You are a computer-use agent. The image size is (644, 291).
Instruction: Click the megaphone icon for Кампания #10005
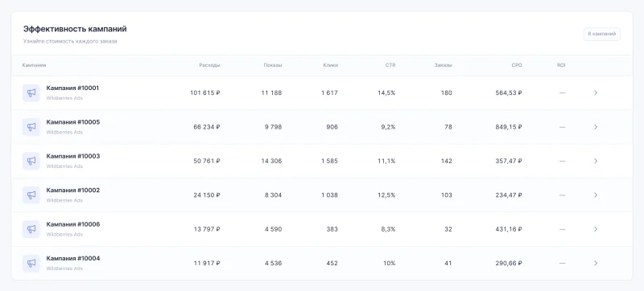31,127
